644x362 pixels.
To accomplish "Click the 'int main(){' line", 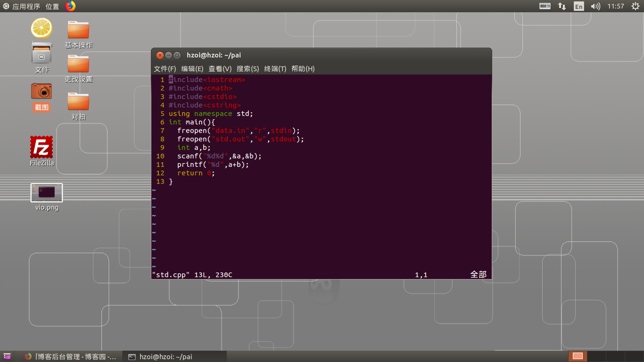I will (x=192, y=122).
